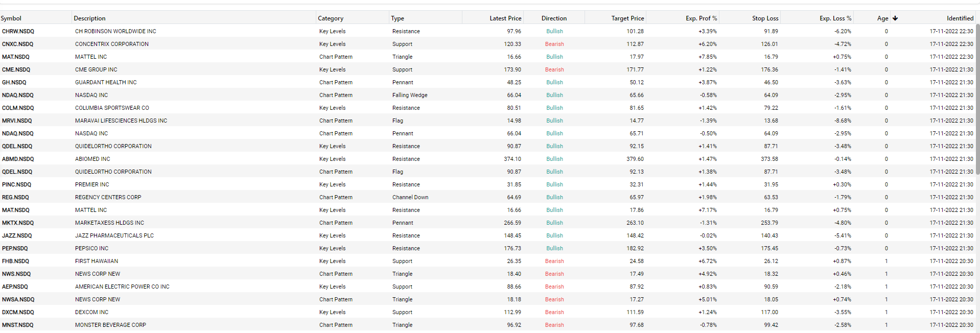The height and width of the screenshot is (333, 980).
Task: Select PINC.NSDQ symbol
Action: (x=16, y=184)
